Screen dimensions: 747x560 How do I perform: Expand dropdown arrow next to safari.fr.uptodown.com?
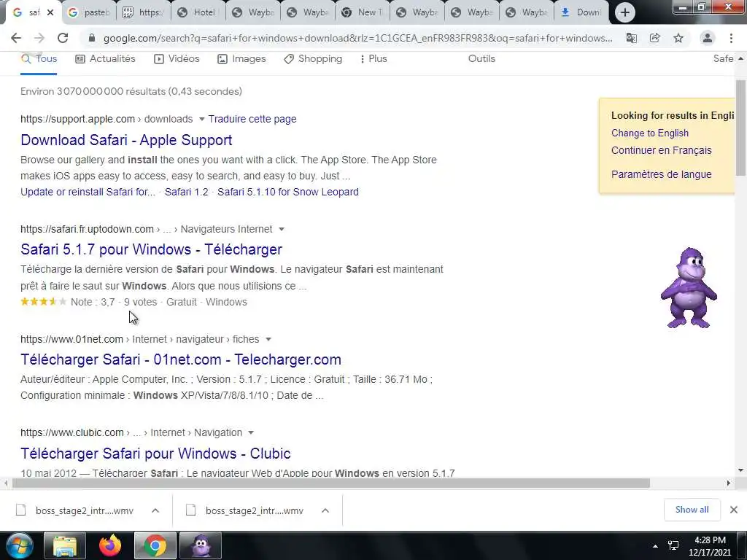tap(282, 230)
